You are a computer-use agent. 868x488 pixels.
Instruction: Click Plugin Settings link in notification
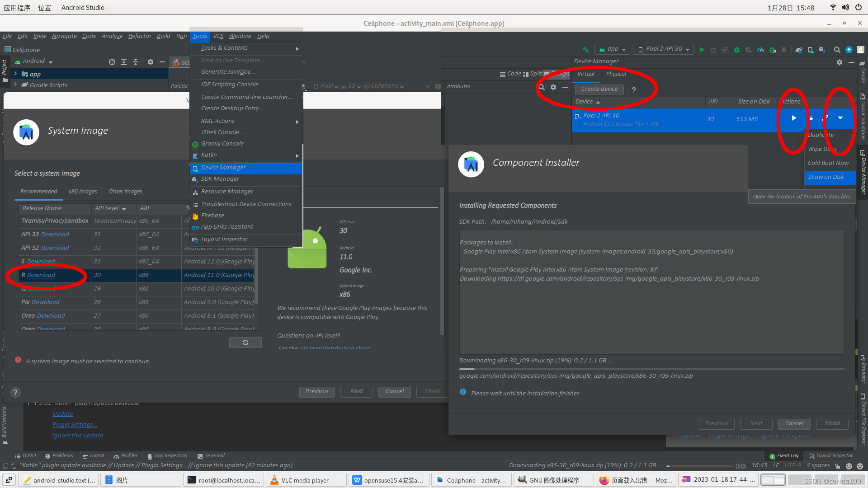(75, 425)
